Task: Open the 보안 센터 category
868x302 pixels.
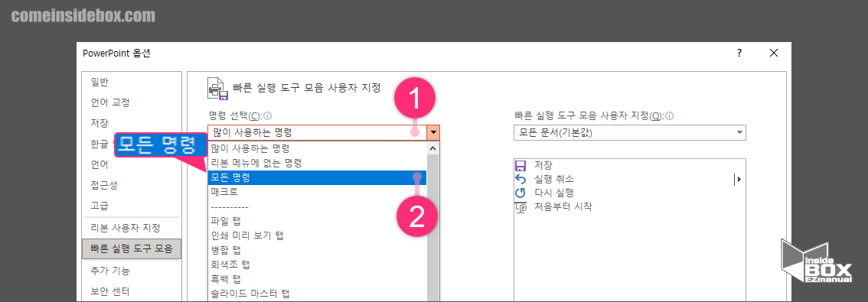Action: [x=110, y=291]
